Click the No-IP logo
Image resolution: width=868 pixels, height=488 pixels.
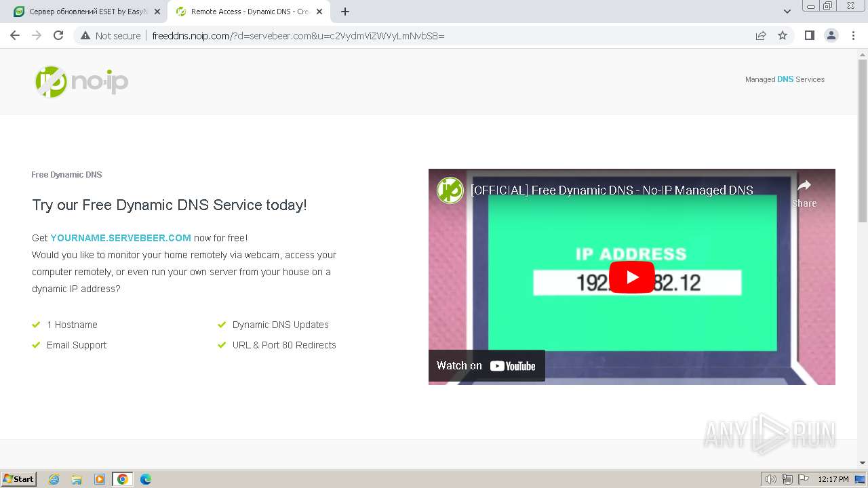pos(81,82)
